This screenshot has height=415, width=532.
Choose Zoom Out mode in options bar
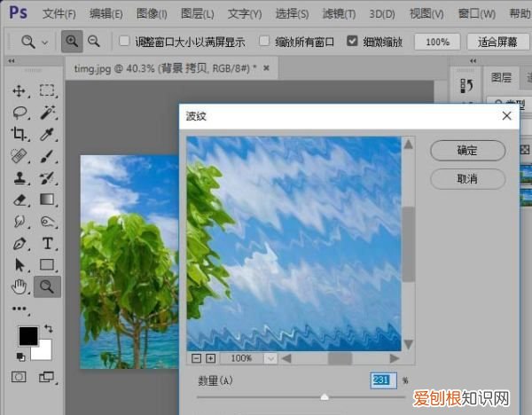pos(94,42)
